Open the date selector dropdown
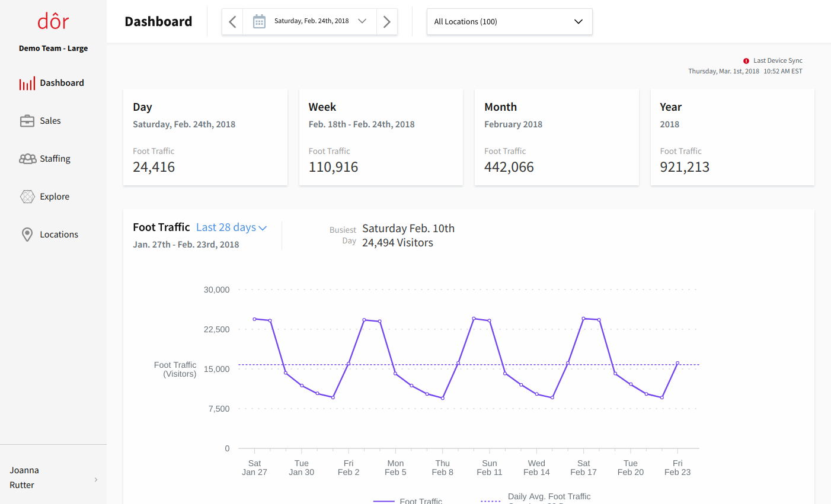 (362, 21)
